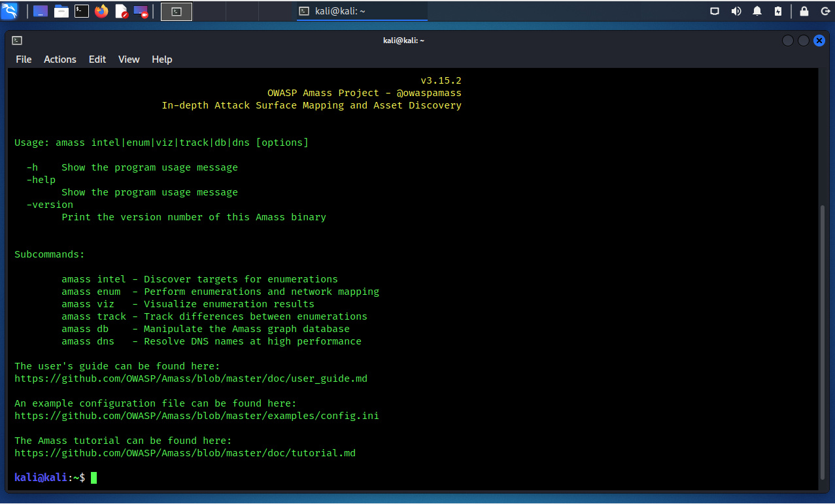This screenshot has height=504, width=835.
Task: Click the screen recorder panel icon
Action: point(141,11)
